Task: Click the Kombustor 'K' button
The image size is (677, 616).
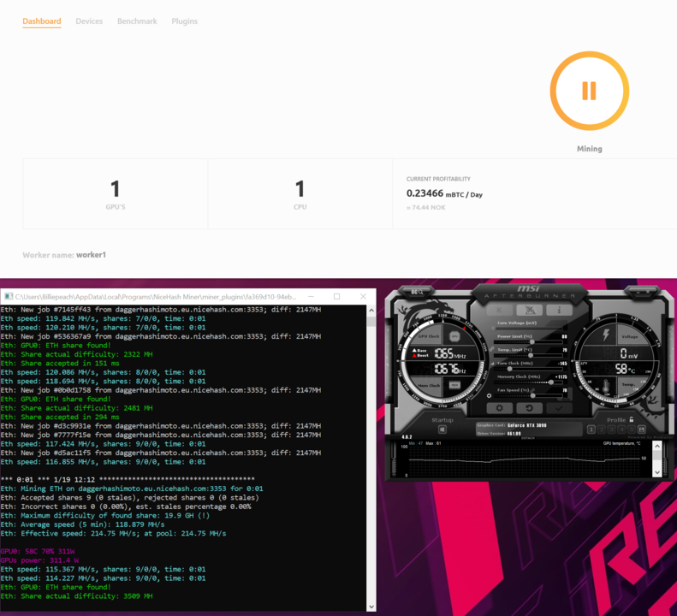Action: tap(500, 308)
